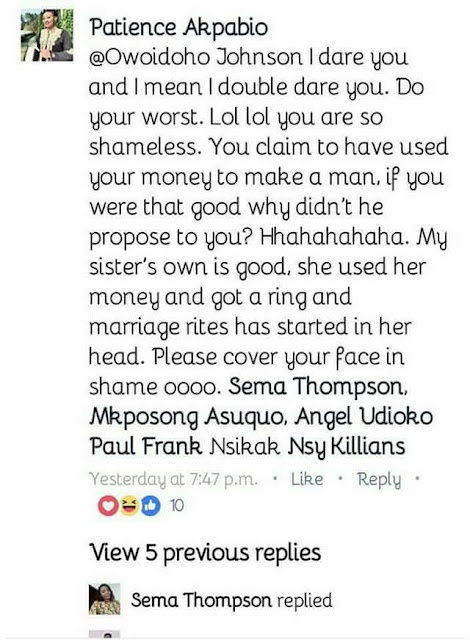Viewport: 470px width, 640px height.
Task: Like Patience Akpabio's comment
Action: pos(307,479)
